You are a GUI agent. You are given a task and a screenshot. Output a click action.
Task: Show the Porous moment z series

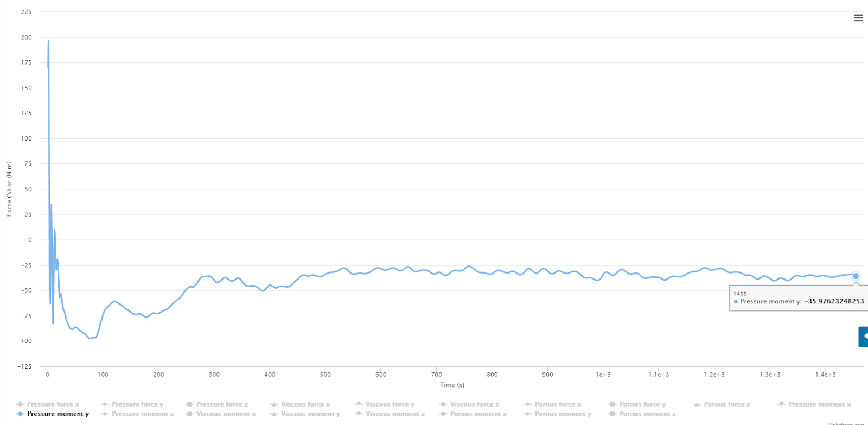pyautogui.click(x=648, y=414)
